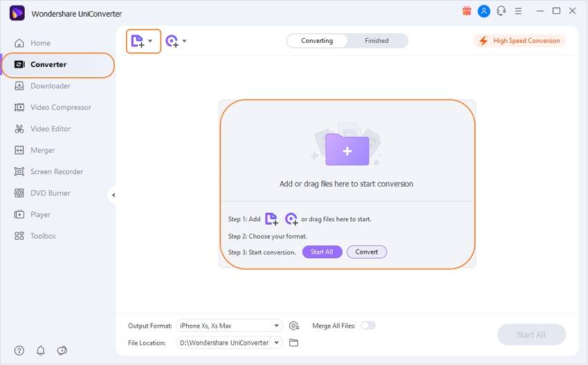
Task: Open the gift box promotions icon
Action: (466, 11)
